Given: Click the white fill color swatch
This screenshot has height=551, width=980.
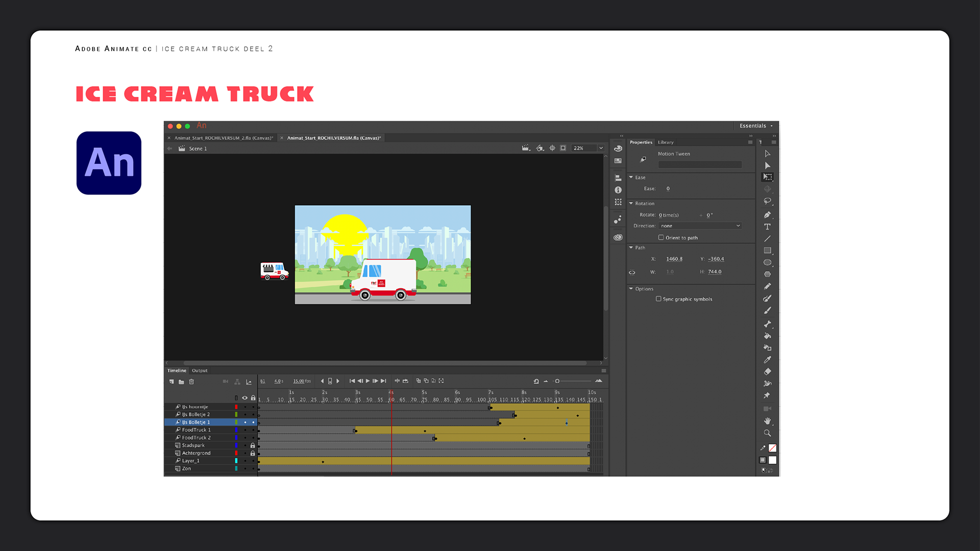Looking at the screenshot, I should coord(772,460).
